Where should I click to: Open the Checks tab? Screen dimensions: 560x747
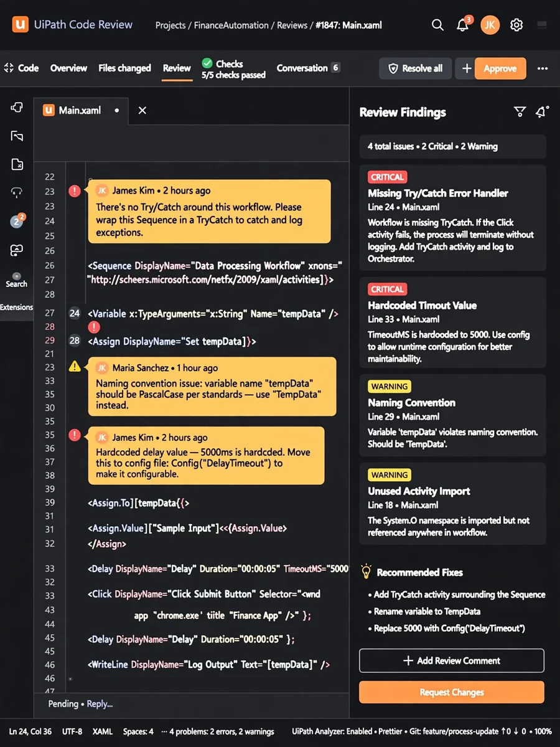tap(233, 68)
